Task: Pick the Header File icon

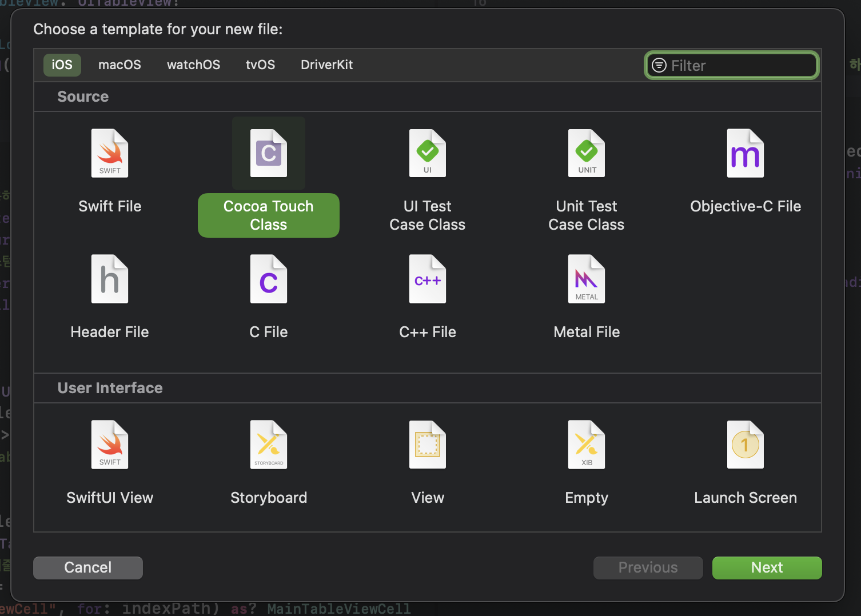Action: tap(110, 279)
